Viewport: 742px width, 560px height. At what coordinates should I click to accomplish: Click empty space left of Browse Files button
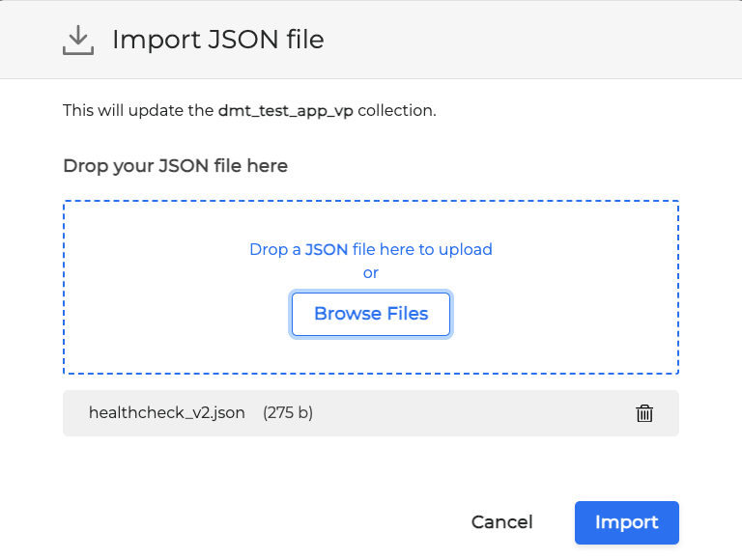point(174,314)
